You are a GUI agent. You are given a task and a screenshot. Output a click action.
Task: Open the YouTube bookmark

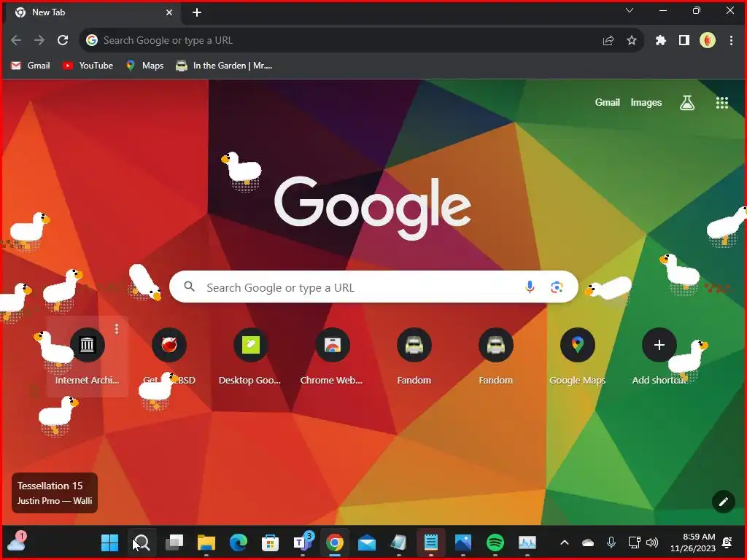[x=88, y=66]
